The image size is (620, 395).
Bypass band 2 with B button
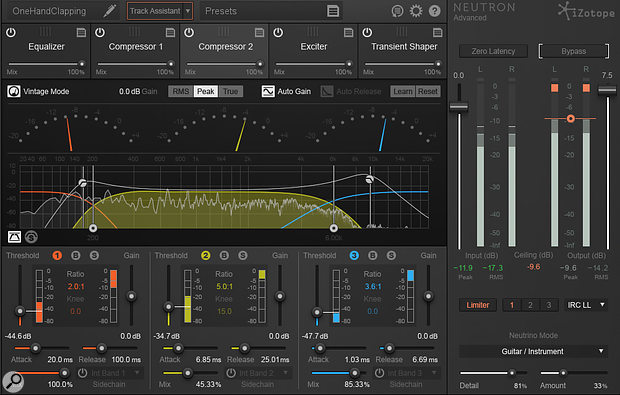[224, 255]
